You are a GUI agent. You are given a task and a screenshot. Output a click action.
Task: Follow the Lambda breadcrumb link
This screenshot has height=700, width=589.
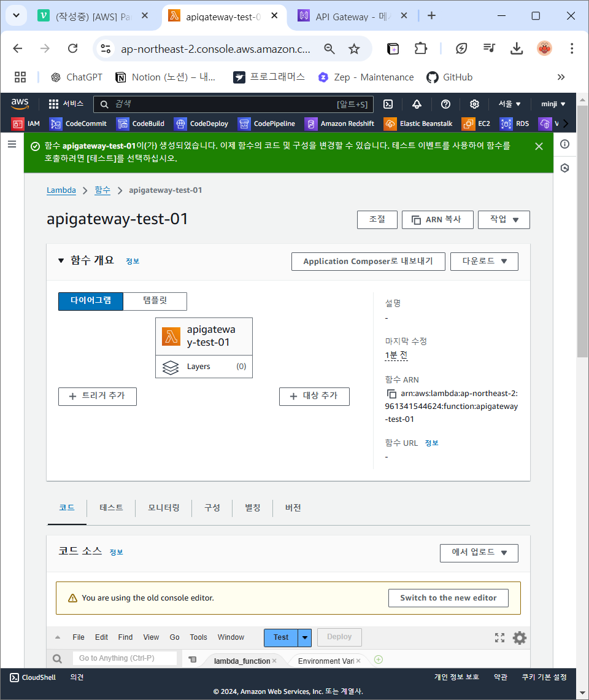click(61, 190)
